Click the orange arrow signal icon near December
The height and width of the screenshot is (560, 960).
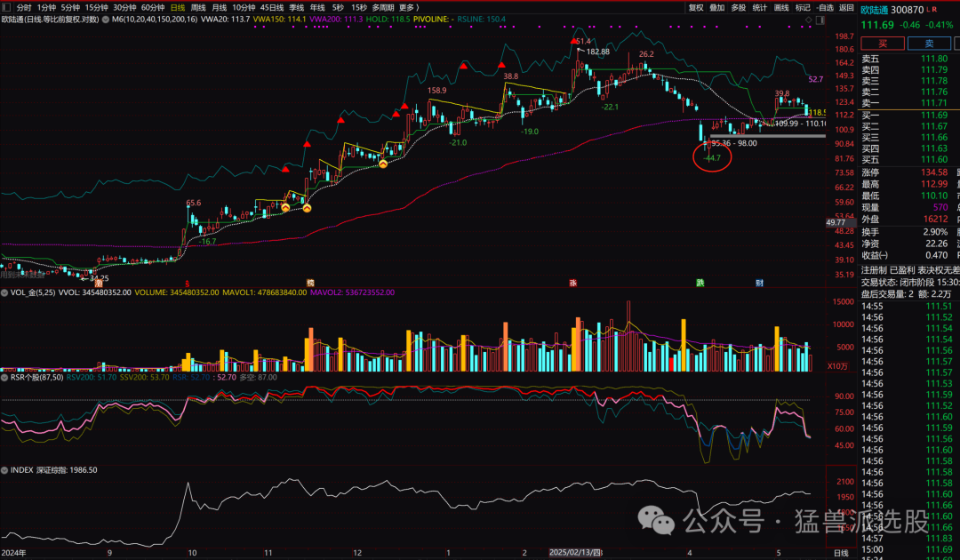pos(382,164)
